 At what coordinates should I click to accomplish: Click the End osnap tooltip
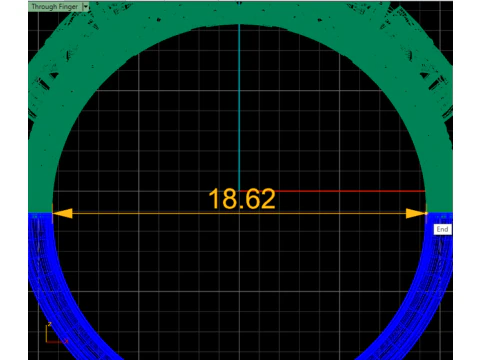pos(442,229)
